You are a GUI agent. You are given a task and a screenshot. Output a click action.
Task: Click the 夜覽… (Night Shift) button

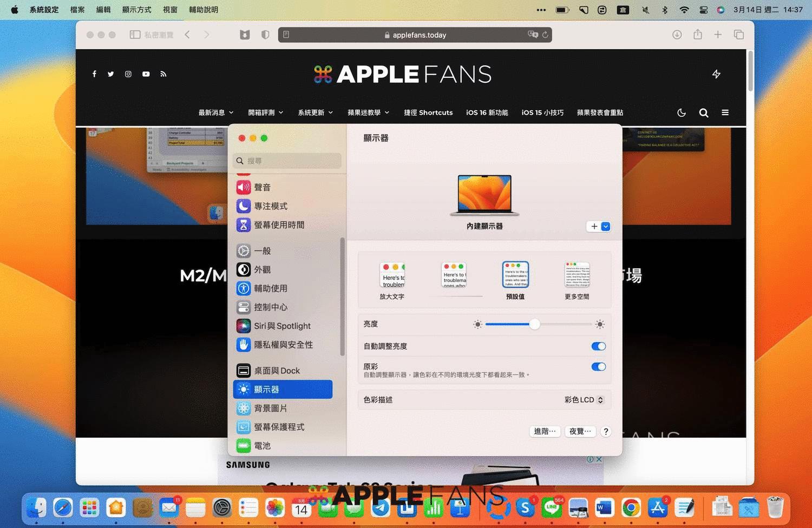(x=579, y=431)
